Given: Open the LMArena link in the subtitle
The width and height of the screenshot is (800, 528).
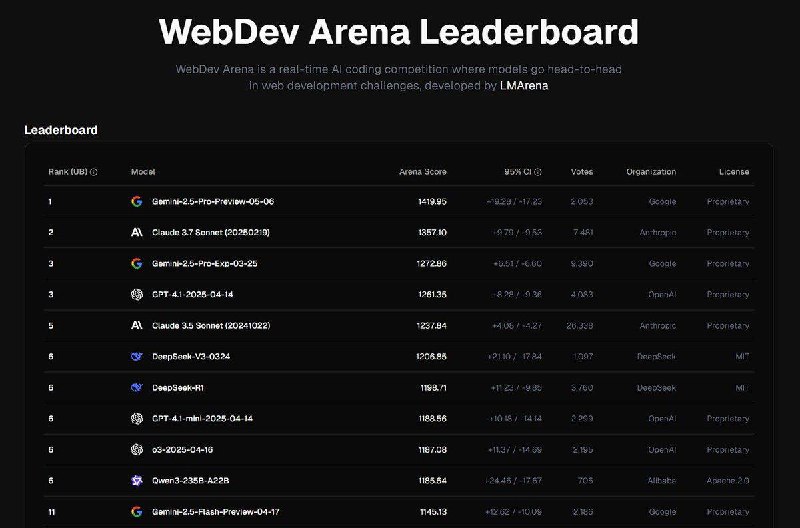Looking at the screenshot, I should pyautogui.click(x=524, y=86).
